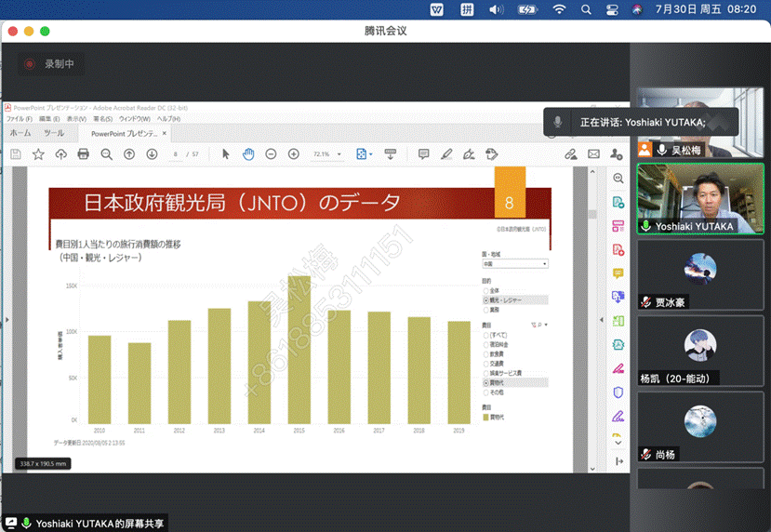Click the 買物代 legend color swatch
This screenshot has width=771, height=532.
(x=485, y=418)
